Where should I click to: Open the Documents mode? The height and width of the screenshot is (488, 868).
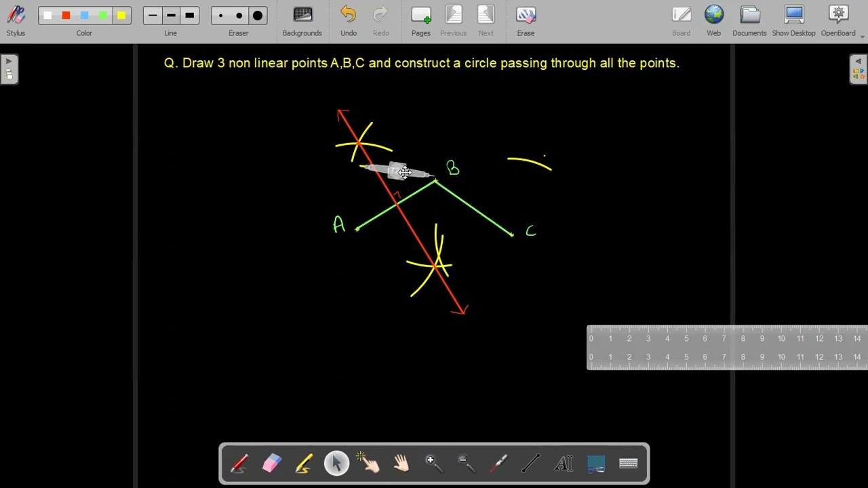pyautogui.click(x=749, y=21)
